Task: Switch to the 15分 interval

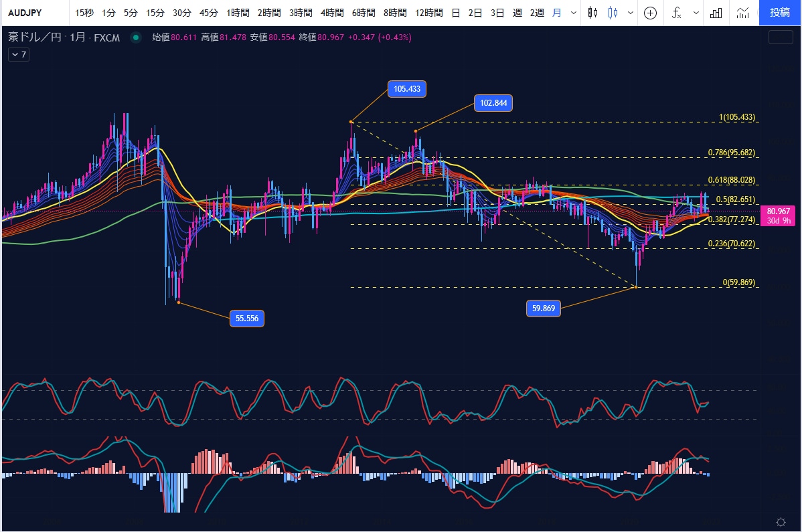Action: click(x=155, y=13)
